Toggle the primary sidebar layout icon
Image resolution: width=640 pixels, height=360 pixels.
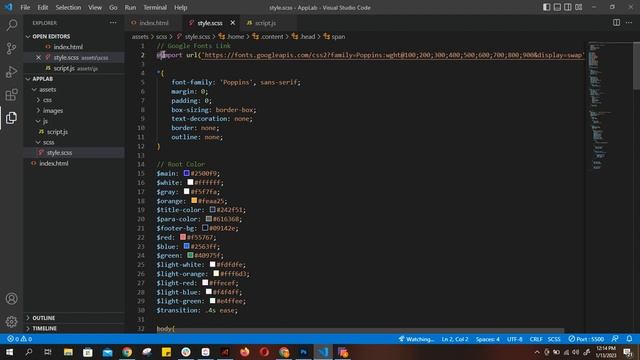[547, 7]
